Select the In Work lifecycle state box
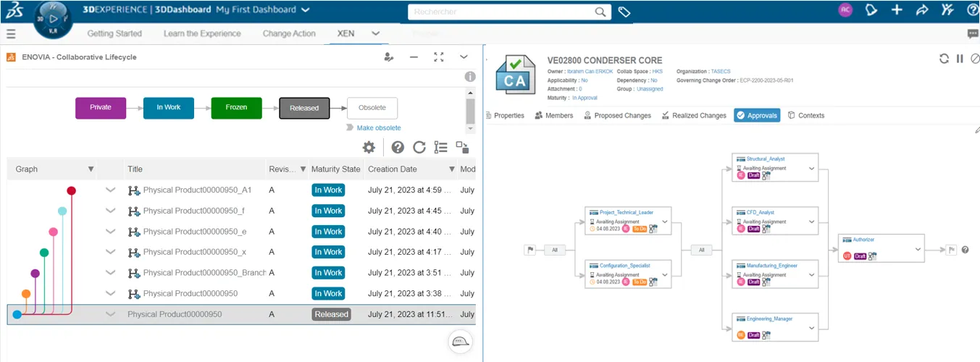Viewport: 980px width, 362px height. coord(169,108)
